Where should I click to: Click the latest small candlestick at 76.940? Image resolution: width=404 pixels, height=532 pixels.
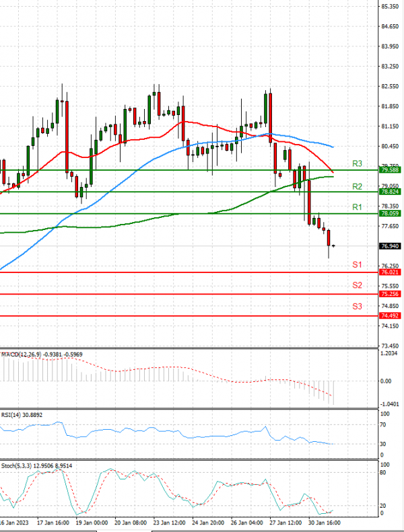[334, 246]
